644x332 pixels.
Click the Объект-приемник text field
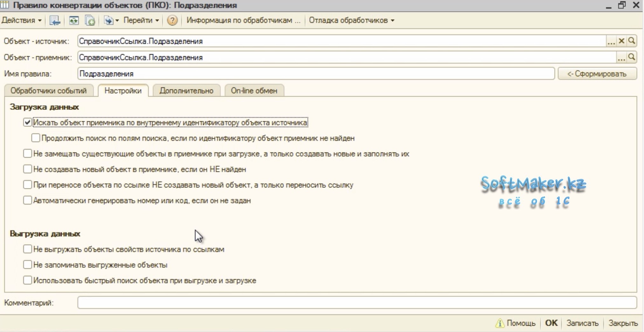click(347, 58)
